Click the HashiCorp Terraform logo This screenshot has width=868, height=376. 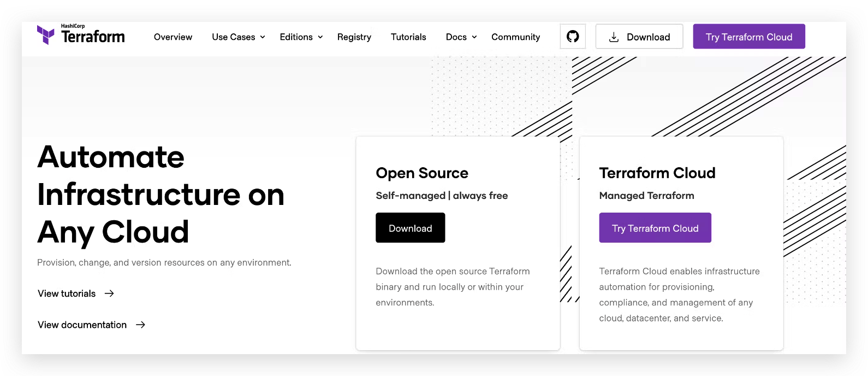81,36
